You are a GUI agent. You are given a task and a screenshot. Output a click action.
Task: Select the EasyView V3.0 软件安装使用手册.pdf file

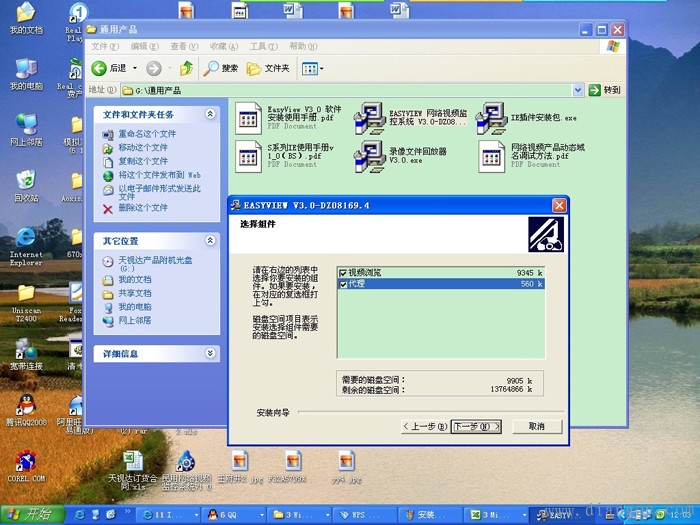pyautogui.click(x=248, y=119)
